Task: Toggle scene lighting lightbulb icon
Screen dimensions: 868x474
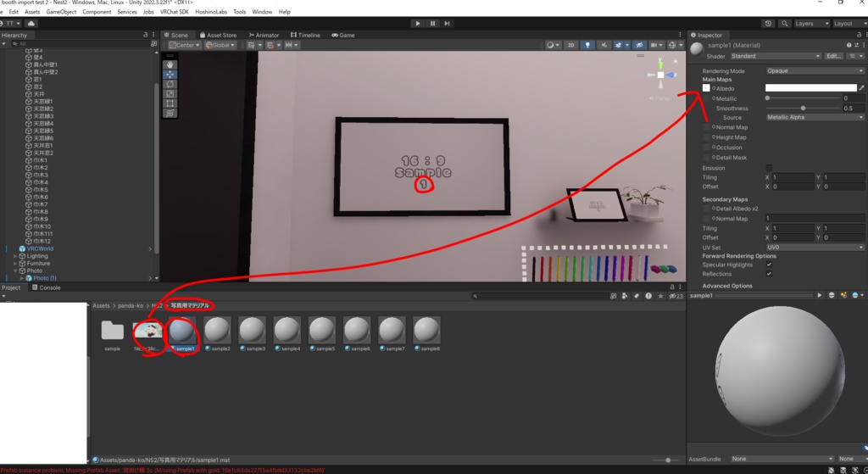Action: (587, 45)
